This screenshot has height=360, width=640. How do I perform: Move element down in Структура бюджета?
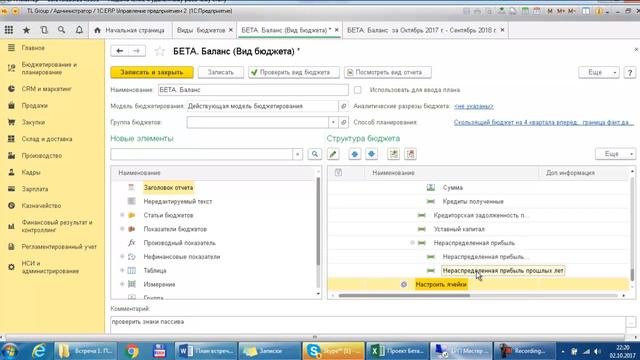pyautogui.click(x=371, y=154)
